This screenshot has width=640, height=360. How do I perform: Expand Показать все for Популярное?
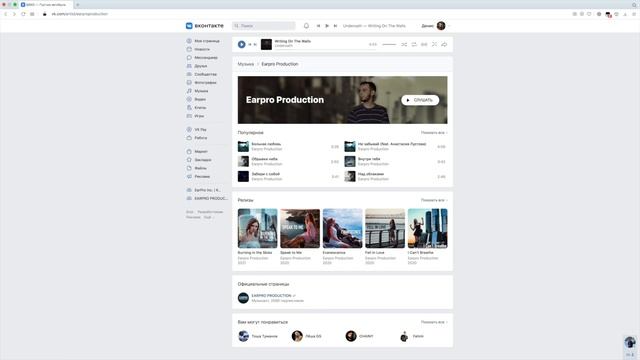434,133
